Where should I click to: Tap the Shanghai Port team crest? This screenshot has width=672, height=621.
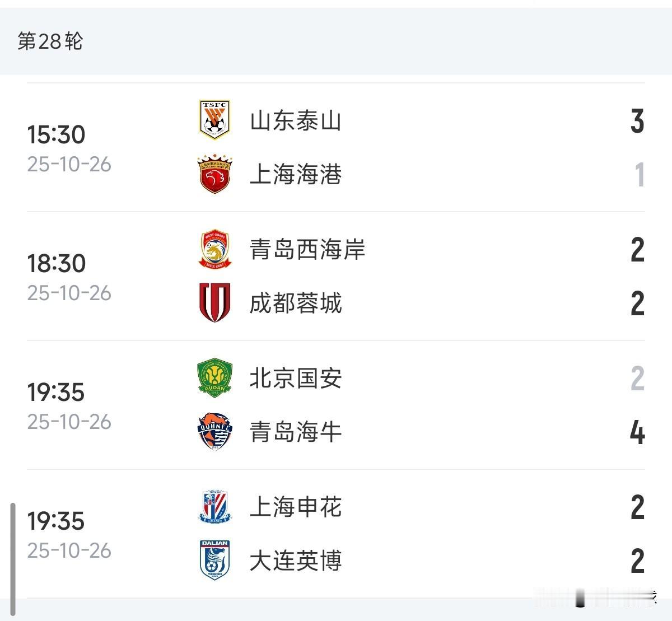click(x=215, y=174)
